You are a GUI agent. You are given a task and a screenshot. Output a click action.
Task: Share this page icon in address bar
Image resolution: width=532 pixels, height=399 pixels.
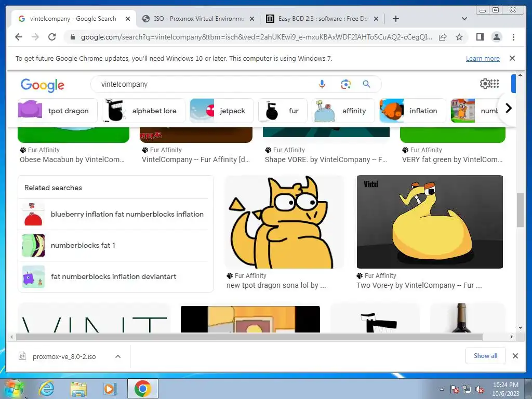[443, 37]
